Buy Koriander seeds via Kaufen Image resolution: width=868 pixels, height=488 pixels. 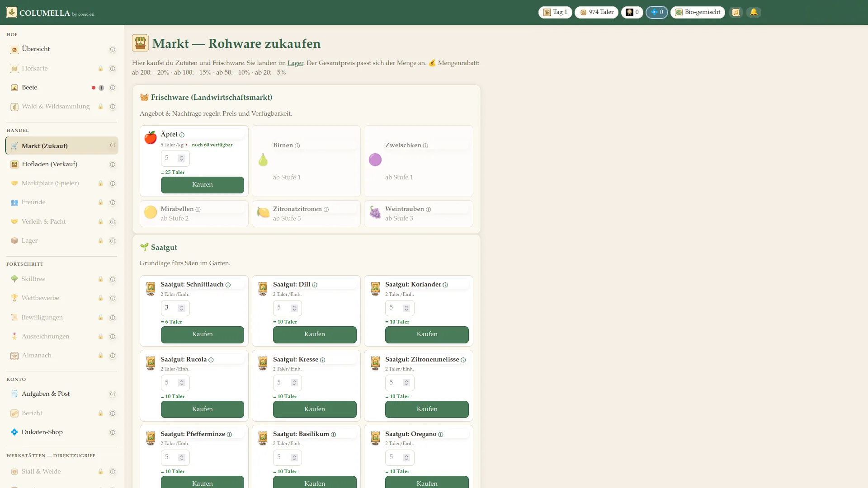click(427, 334)
